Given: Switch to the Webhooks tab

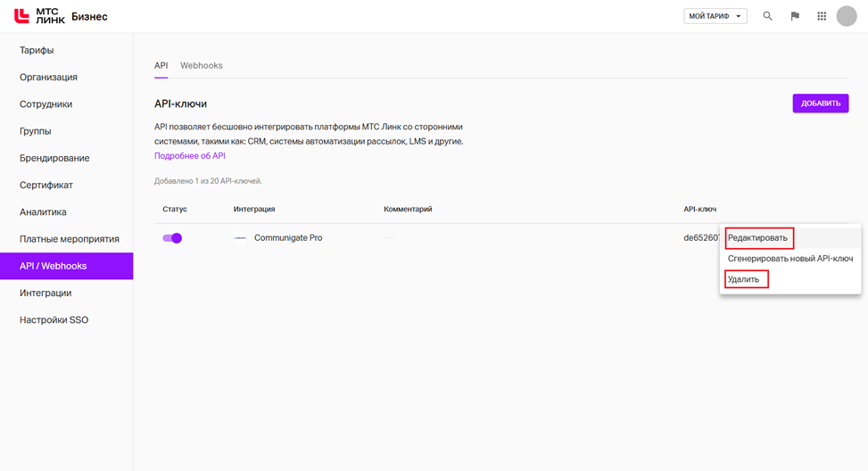Looking at the screenshot, I should 201,65.
